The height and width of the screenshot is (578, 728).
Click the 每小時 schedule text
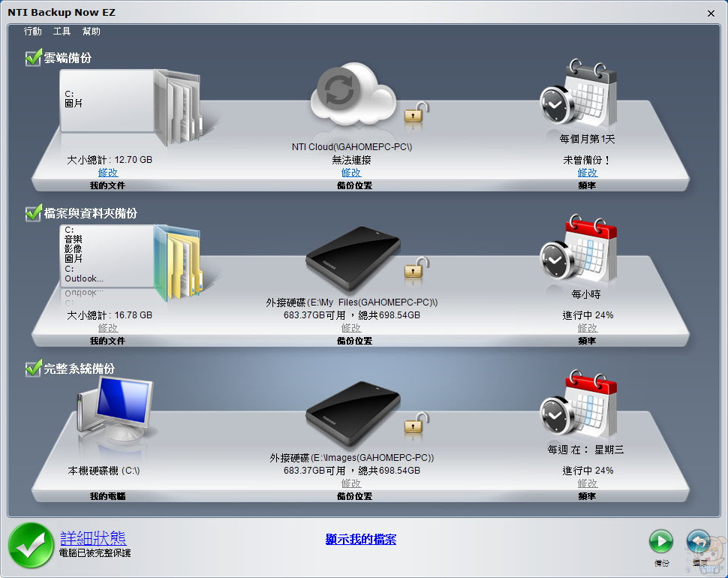[586, 294]
